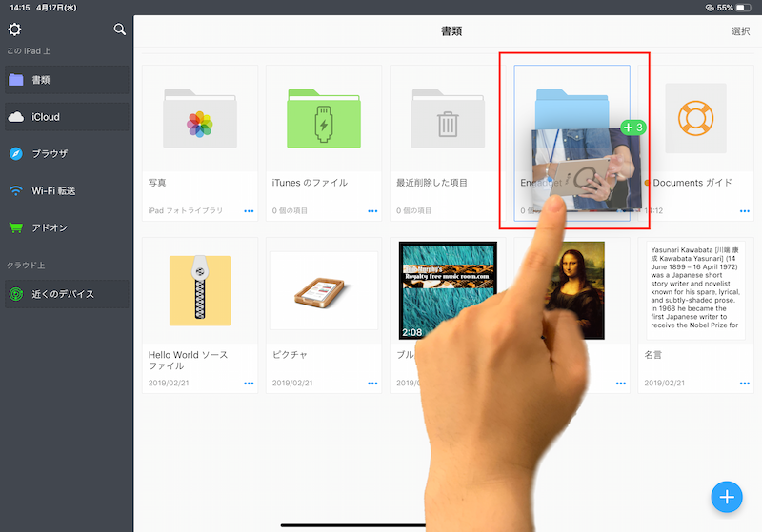Click the battery icon in status bar
Viewport: 762px width, 532px height.
tap(744, 8)
